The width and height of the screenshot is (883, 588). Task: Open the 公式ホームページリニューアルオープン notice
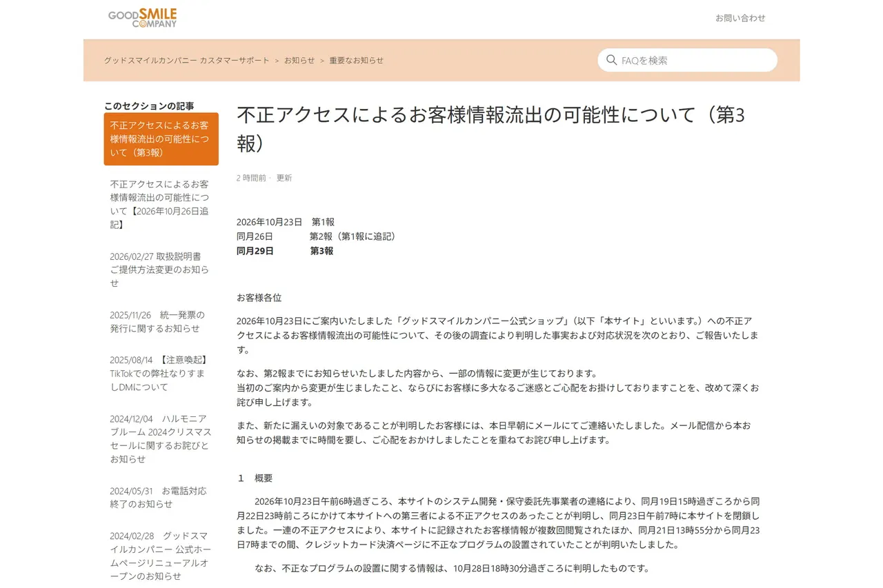161,556
